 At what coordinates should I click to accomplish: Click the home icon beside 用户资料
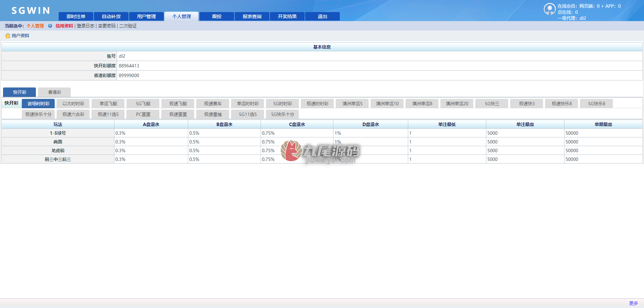[x=8, y=36]
